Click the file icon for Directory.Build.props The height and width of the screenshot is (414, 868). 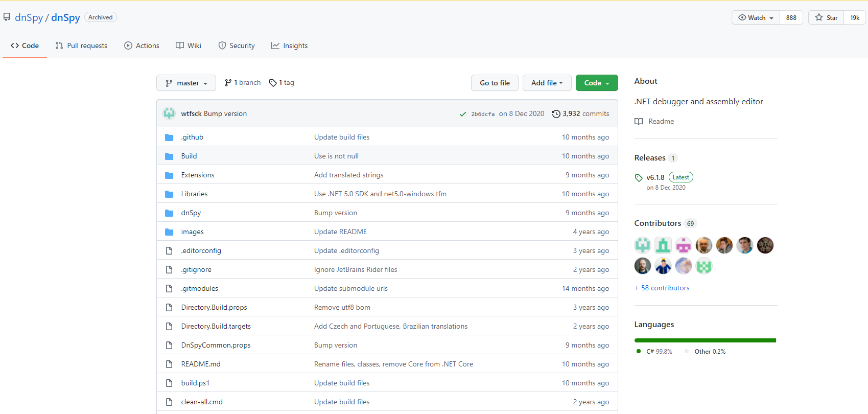coord(169,308)
